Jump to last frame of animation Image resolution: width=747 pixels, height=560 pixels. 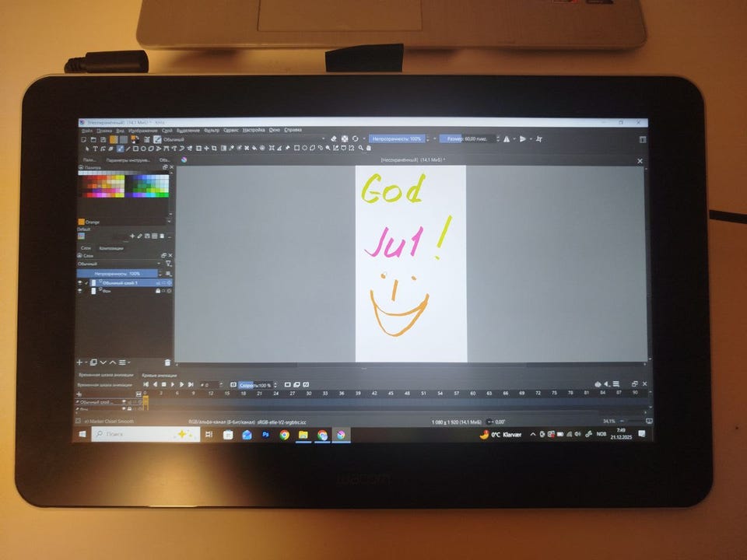click(x=190, y=384)
